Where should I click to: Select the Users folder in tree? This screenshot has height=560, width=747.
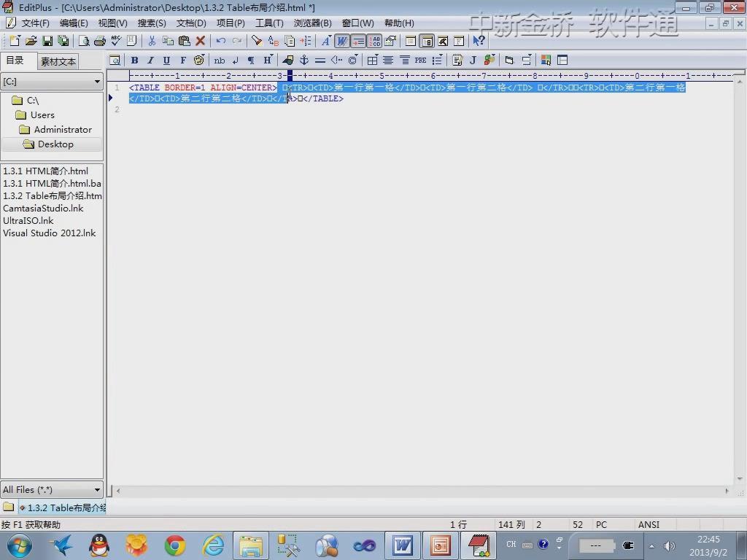42,114
